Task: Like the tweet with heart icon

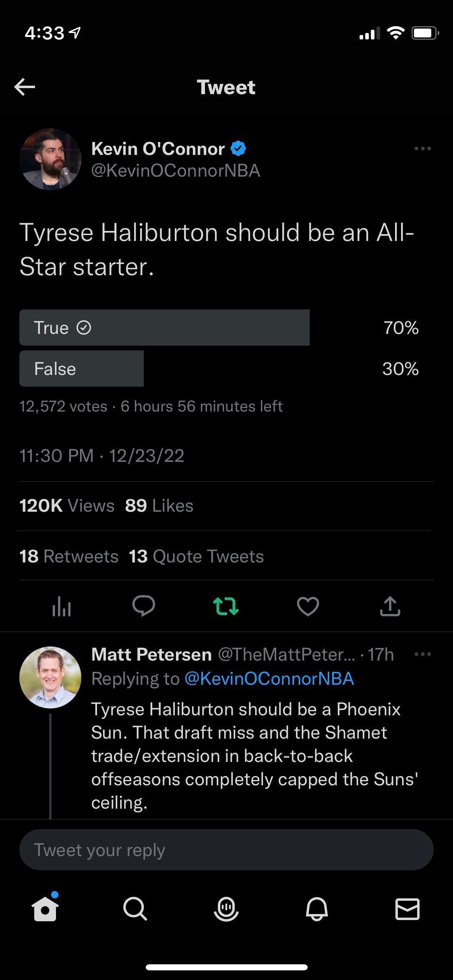Action: [x=308, y=606]
